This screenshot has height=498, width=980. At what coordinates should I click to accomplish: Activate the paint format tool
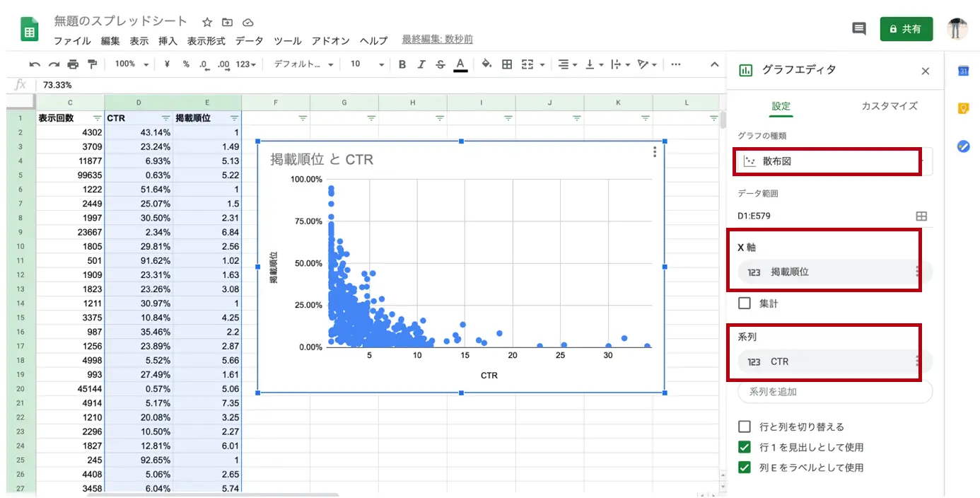pos(92,64)
